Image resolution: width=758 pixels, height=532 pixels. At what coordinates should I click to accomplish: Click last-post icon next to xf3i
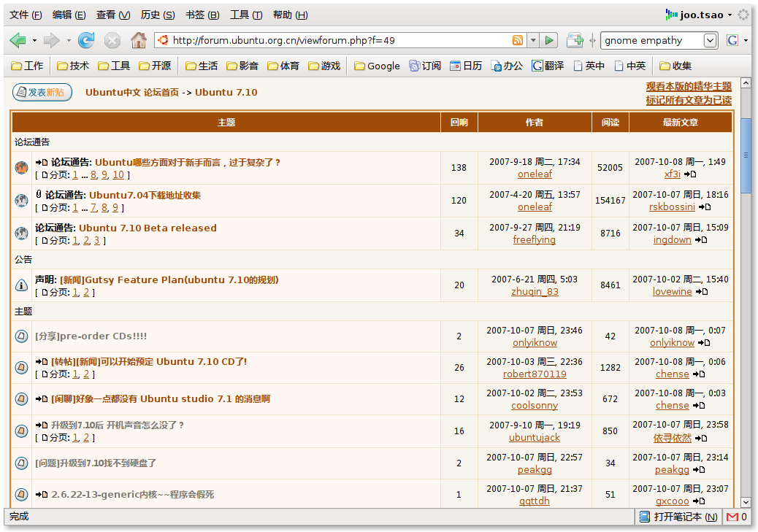[690, 174]
